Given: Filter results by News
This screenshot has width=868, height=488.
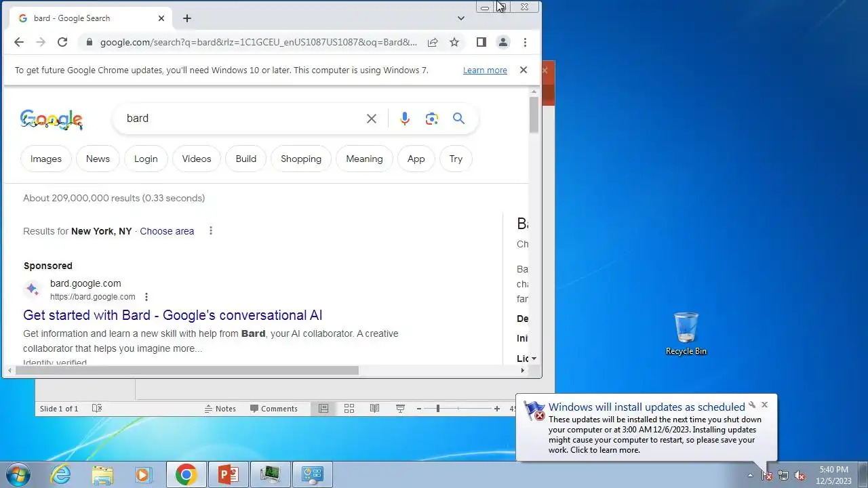Looking at the screenshot, I should click(98, 159).
